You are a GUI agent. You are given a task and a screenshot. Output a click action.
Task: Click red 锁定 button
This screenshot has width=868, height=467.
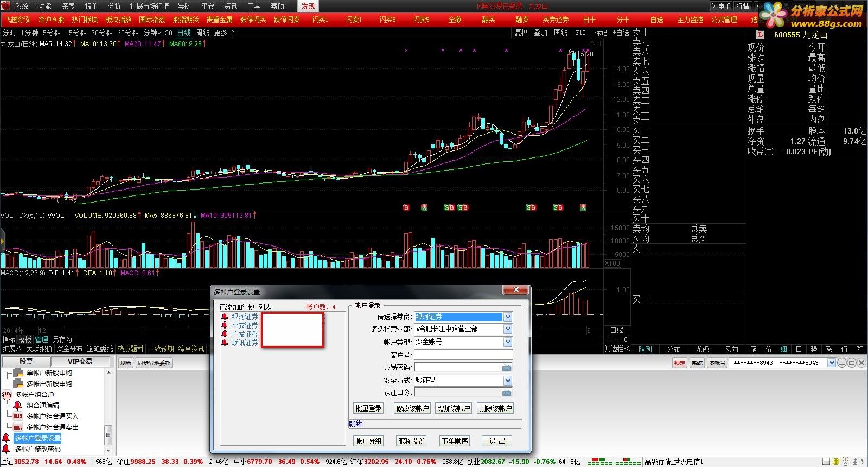(680, 363)
